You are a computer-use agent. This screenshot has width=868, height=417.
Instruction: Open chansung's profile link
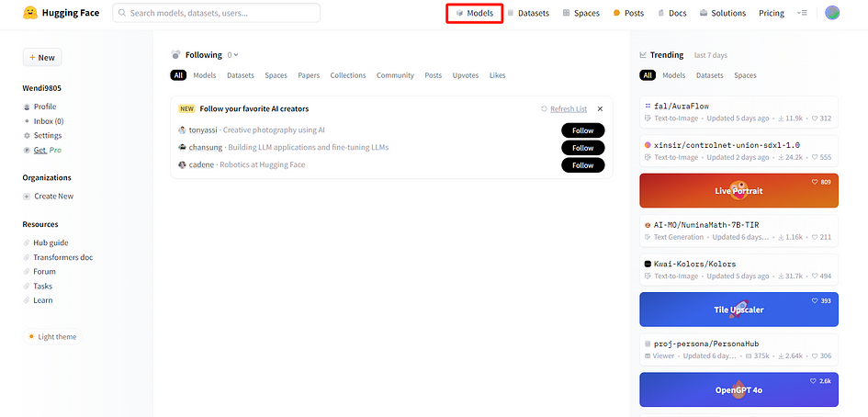(206, 148)
